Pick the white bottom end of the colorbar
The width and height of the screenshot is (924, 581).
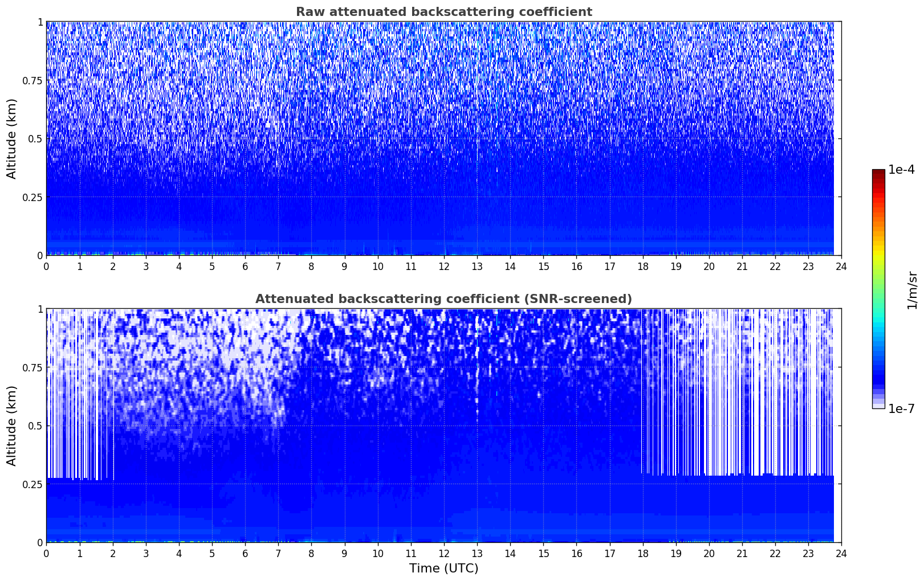[878, 406]
